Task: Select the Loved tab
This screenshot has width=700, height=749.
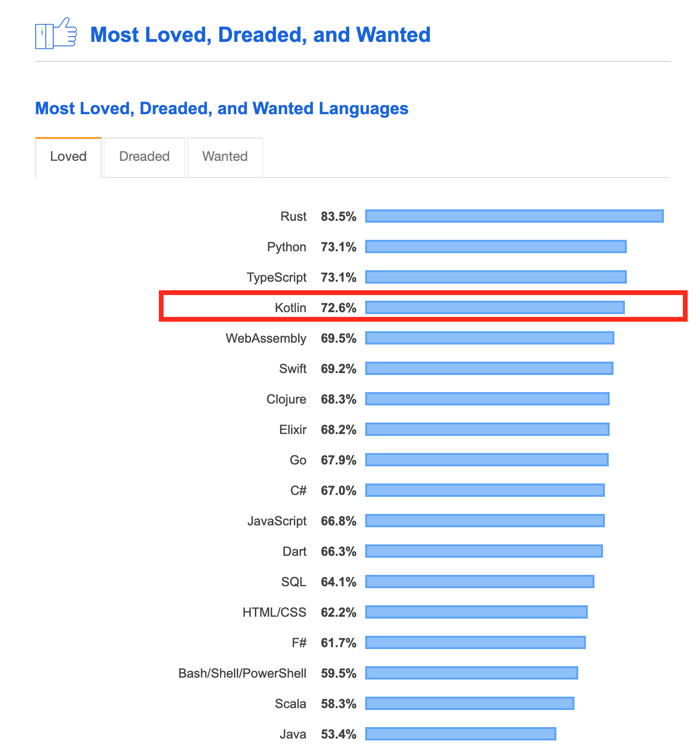Action: 68,157
